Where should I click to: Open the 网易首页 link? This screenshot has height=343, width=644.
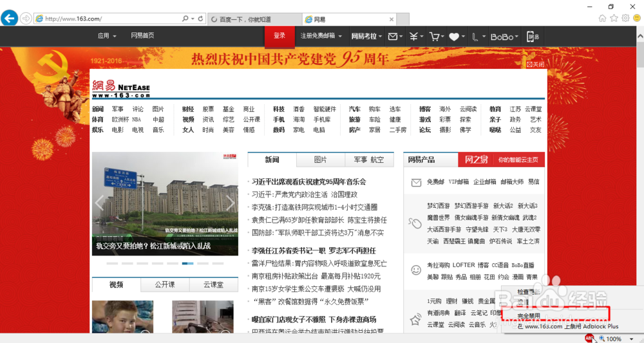(142, 35)
